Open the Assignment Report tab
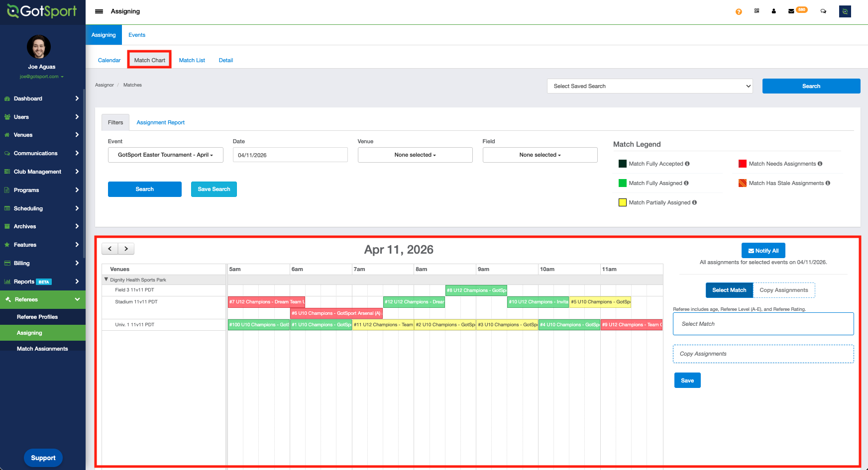The height and width of the screenshot is (470, 868). pos(160,122)
